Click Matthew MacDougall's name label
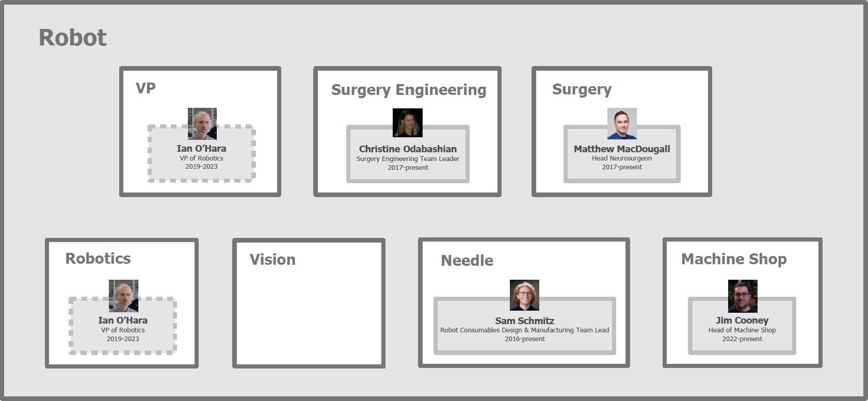This screenshot has height=401, width=868. click(622, 149)
